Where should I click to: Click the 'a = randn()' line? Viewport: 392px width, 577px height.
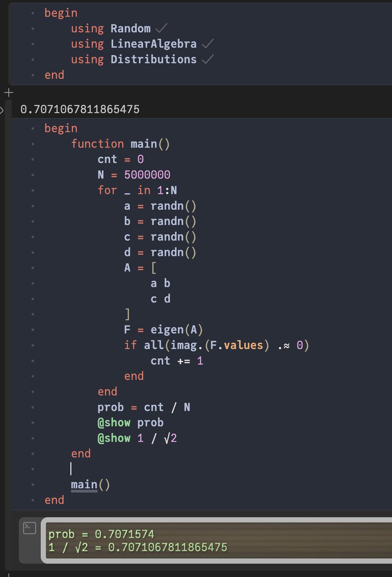(160, 206)
